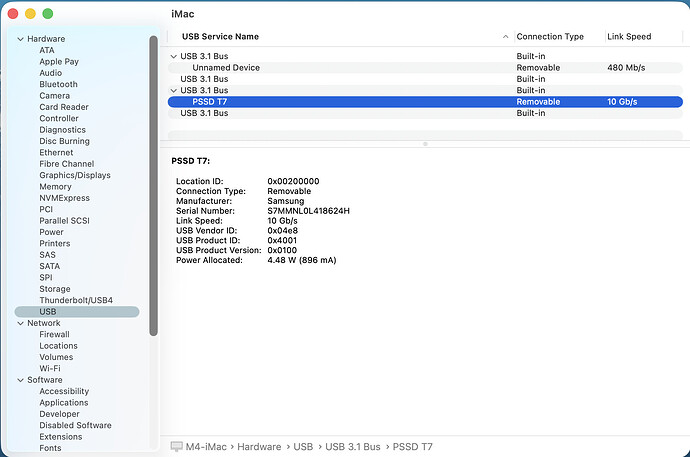Open Power information

51,232
